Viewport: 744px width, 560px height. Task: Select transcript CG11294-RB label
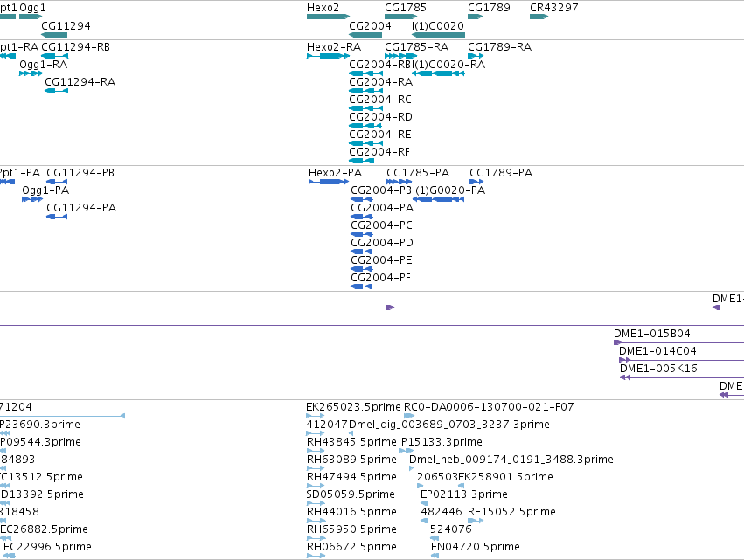pyautogui.click(x=75, y=47)
